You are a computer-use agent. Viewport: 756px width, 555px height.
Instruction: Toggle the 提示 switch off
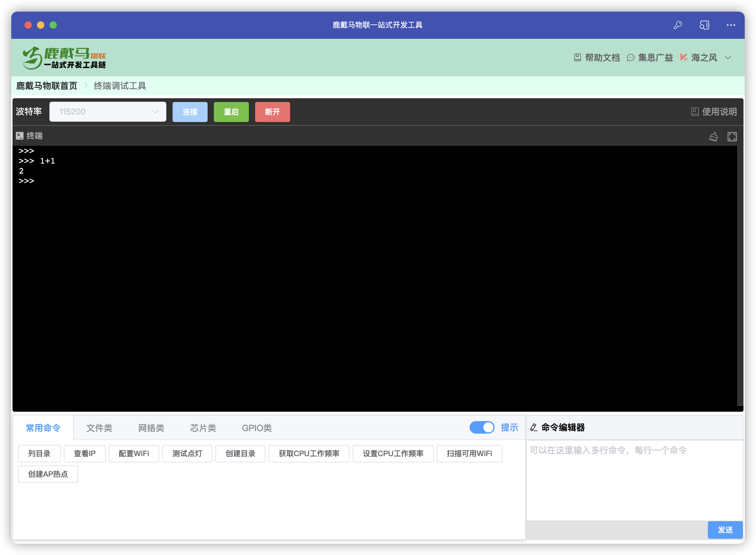pyautogui.click(x=481, y=427)
